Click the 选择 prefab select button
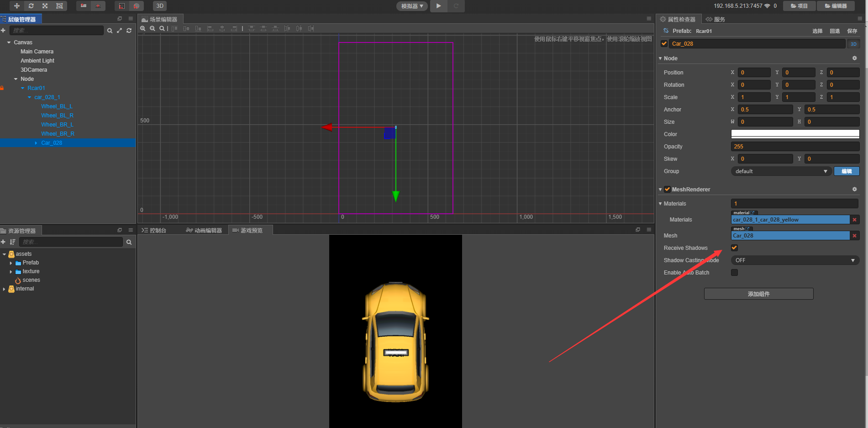 click(817, 31)
